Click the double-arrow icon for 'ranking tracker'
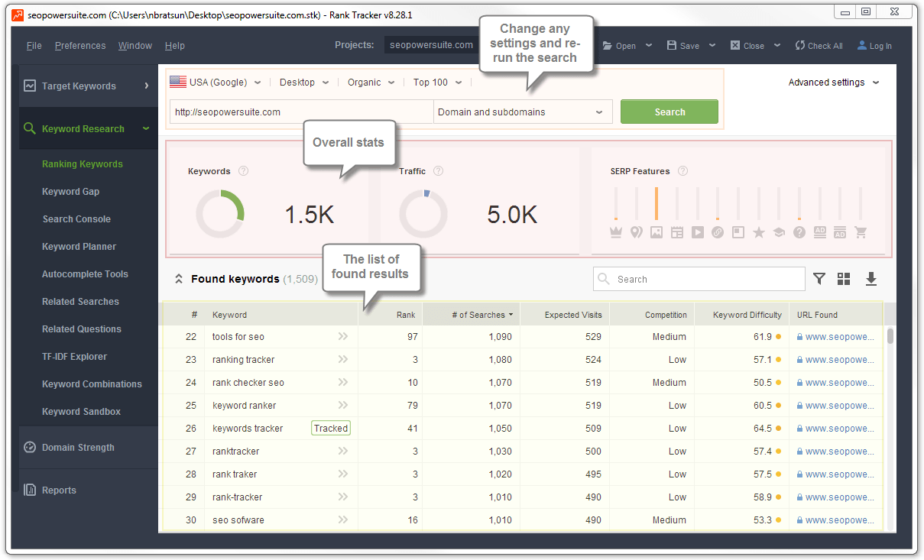 coord(343,359)
